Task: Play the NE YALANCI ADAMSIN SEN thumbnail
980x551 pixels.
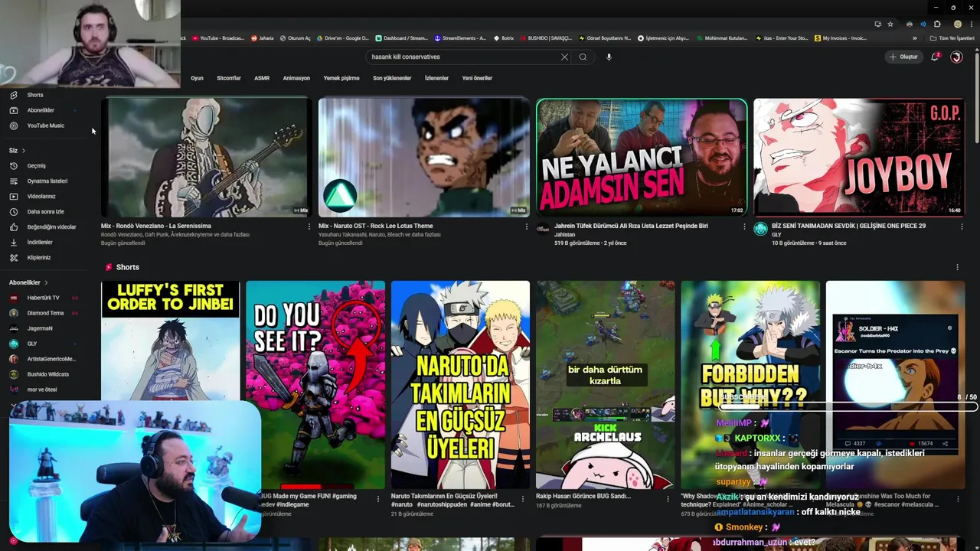Action: point(642,157)
